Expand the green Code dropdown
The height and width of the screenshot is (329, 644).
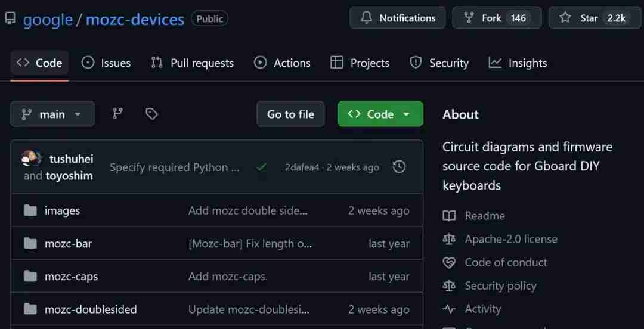click(x=380, y=114)
